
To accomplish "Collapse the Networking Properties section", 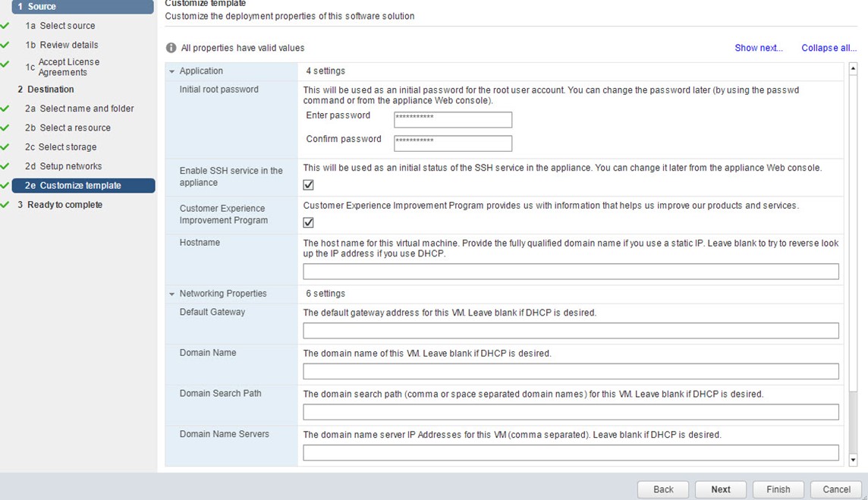I will (x=172, y=294).
